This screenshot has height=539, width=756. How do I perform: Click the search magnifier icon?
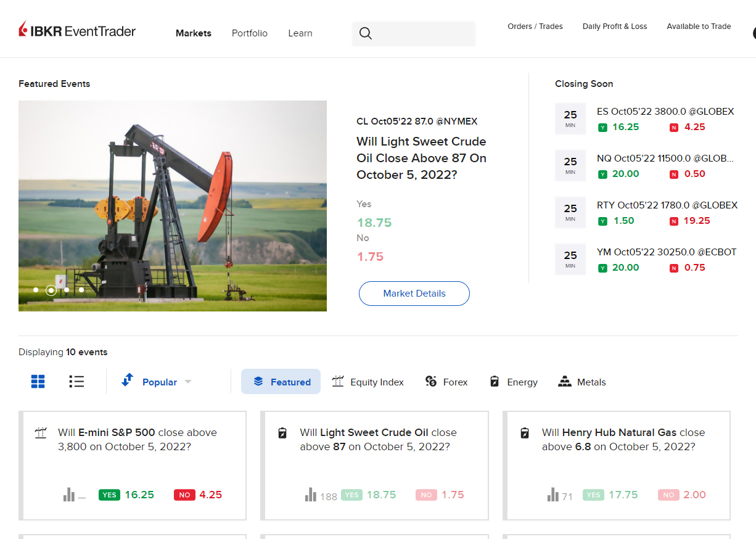point(366,33)
